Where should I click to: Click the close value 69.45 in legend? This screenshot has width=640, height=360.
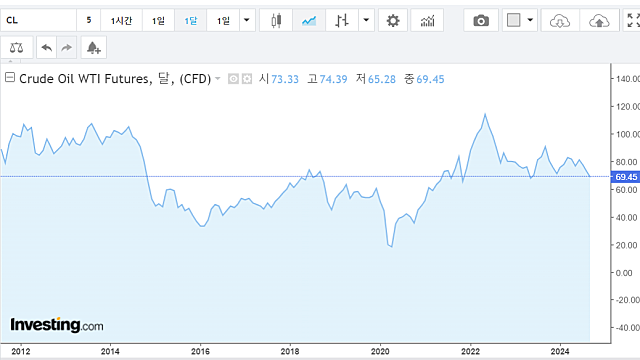pos(430,79)
